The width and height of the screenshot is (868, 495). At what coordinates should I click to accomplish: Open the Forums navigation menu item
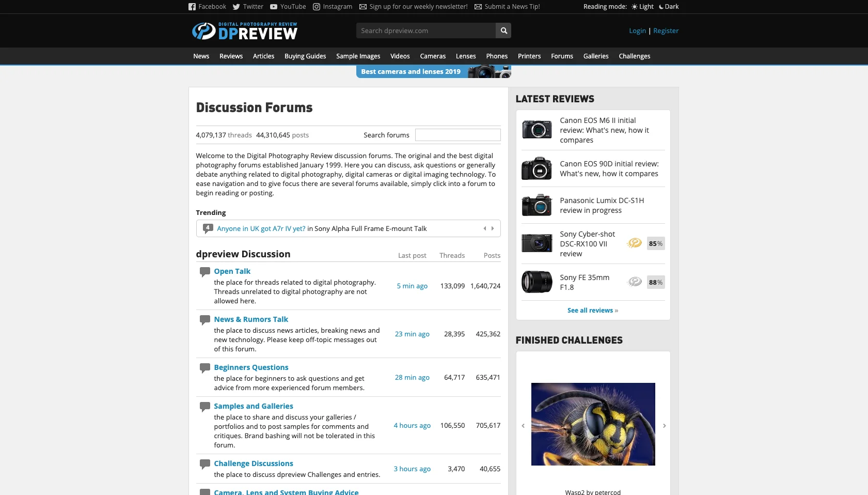pos(562,56)
